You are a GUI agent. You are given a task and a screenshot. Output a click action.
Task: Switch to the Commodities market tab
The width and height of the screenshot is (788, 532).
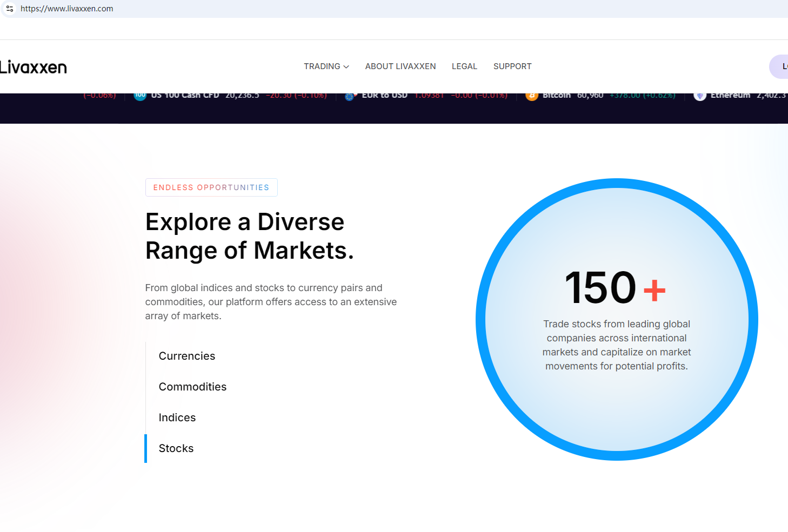point(192,387)
